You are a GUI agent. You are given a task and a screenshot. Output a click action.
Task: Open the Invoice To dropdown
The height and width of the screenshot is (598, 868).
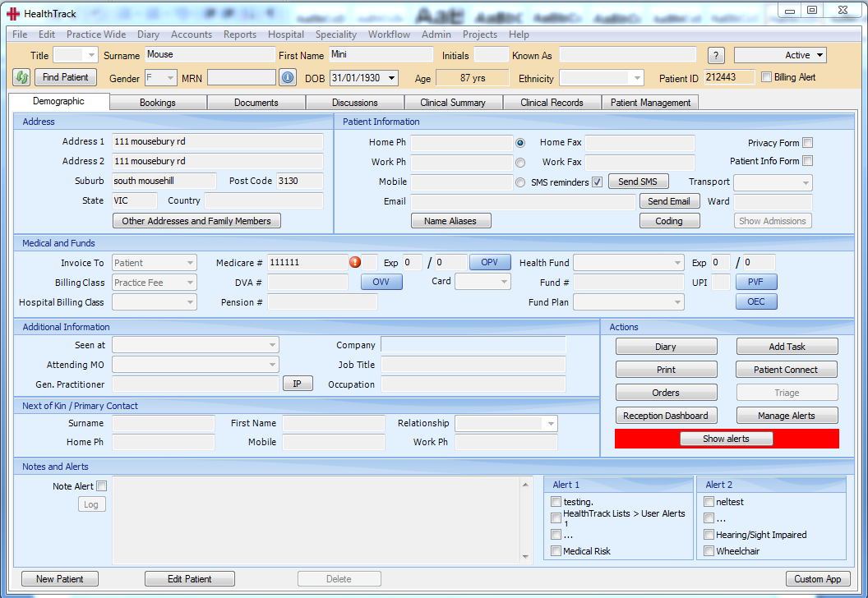[x=190, y=263]
